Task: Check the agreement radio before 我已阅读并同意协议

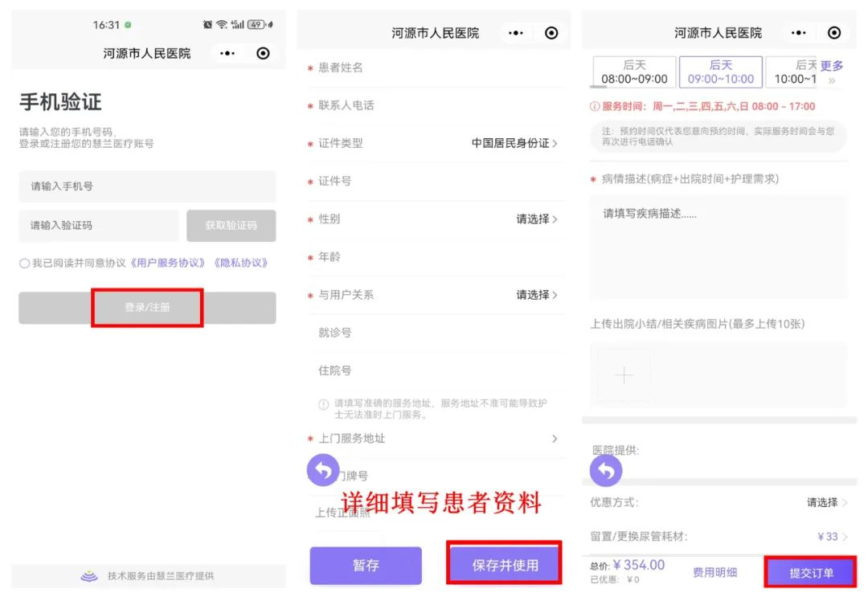Action: [x=25, y=264]
